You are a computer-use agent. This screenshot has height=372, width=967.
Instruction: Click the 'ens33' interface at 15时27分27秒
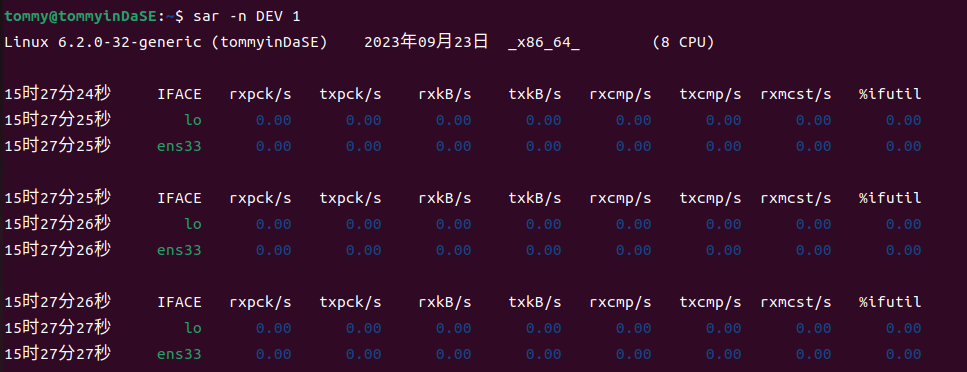pos(179,353)
